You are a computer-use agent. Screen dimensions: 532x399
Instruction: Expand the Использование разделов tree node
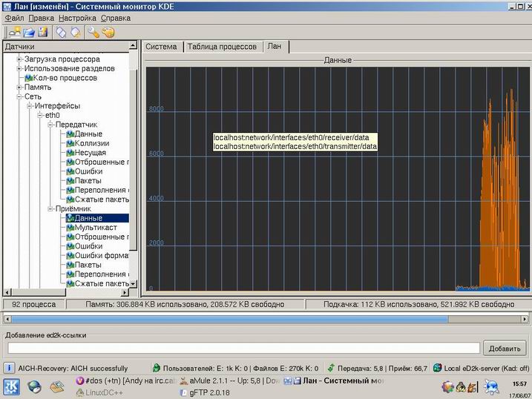(19, 68)
